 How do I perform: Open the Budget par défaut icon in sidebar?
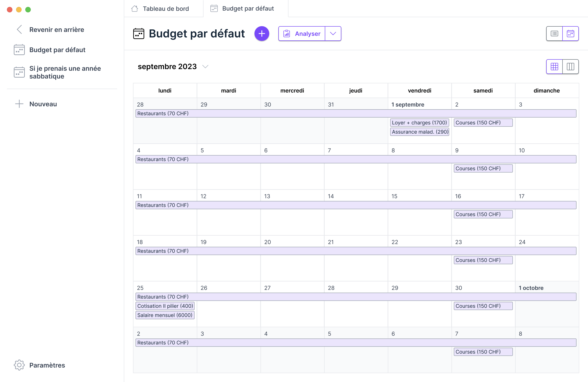tap(19, 50)
